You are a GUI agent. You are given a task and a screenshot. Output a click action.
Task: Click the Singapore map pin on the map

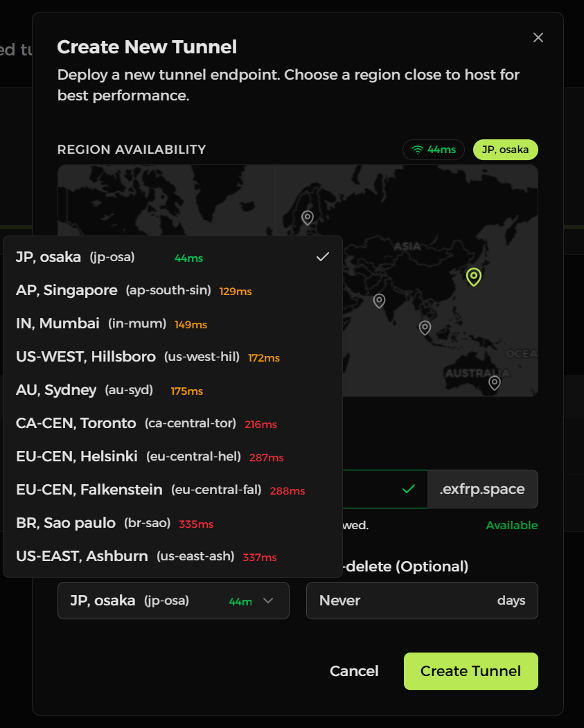pos(425,326)
